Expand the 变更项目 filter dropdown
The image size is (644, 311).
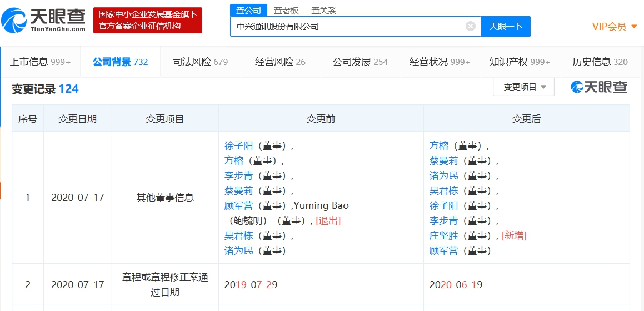523,87
